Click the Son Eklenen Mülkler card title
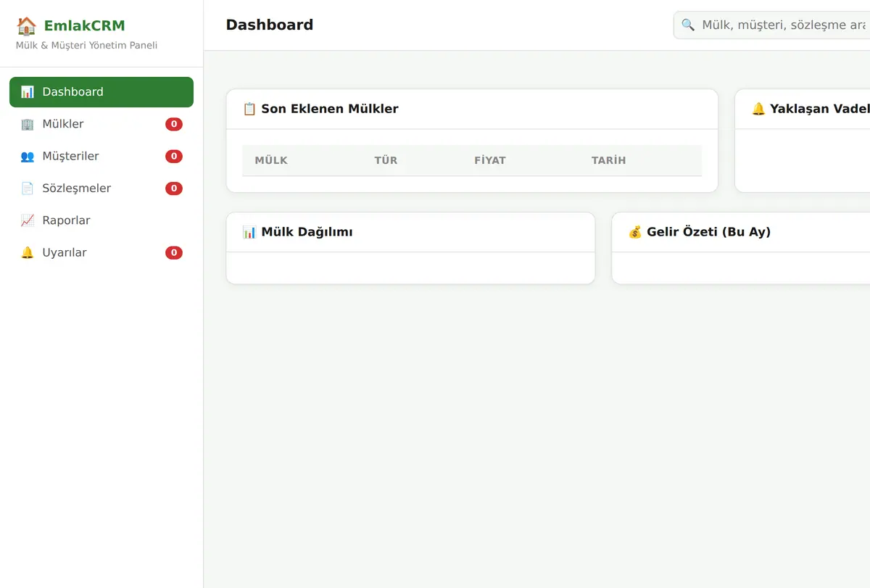 (330, 109)
